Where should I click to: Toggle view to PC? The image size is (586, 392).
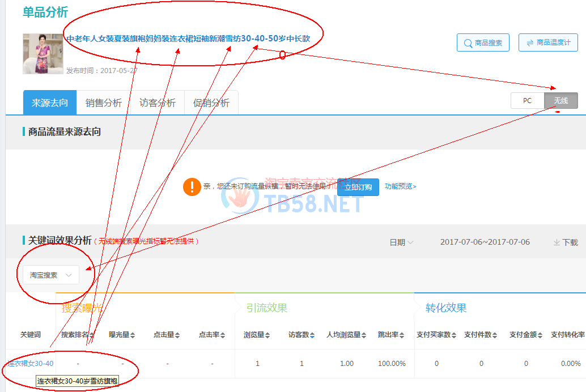527,101
